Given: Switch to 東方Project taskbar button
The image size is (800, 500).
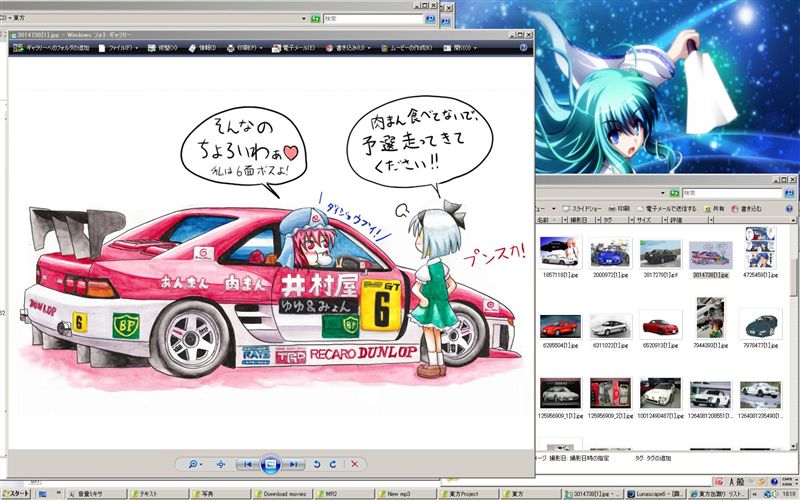Looking at the screenshot, I should (468, 494).
